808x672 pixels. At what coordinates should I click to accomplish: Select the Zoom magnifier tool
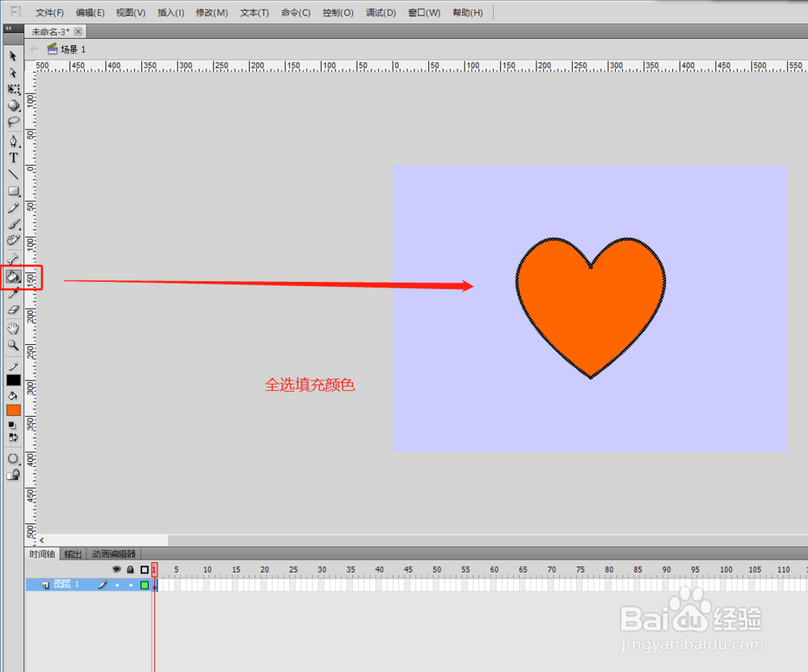(x=14, y=346)
